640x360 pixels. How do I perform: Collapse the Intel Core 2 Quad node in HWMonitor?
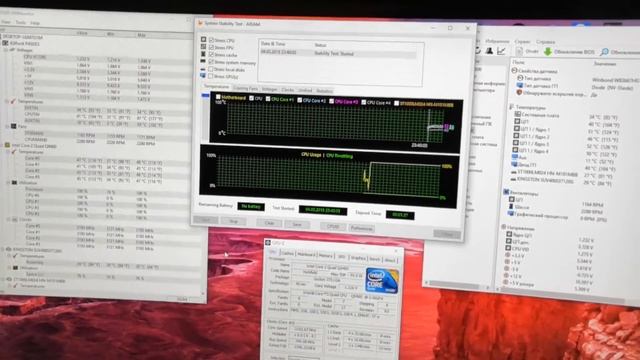coord(2,145)
